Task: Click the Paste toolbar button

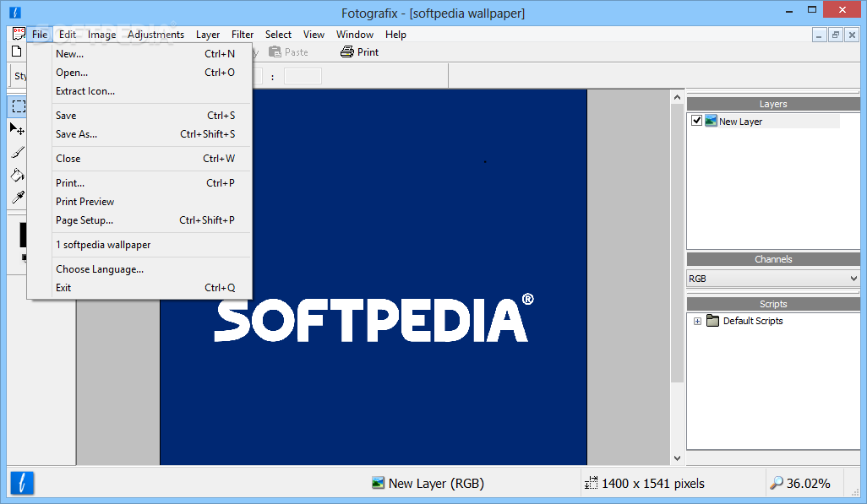Action: 289,52
